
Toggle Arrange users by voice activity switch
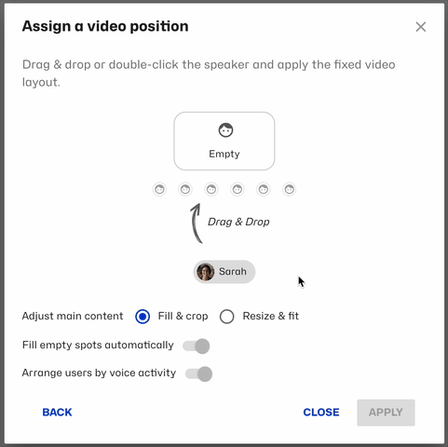pyautogui.click(x=199, y=374)
